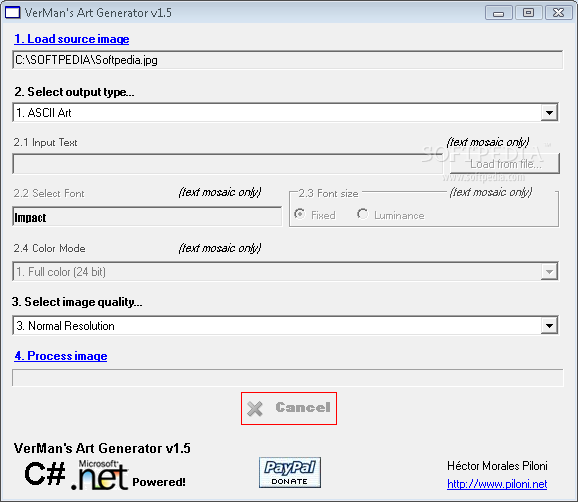Viewport: 578px width, 502px height.
Task: Click the Load from file button
Action: pos(505,164)
